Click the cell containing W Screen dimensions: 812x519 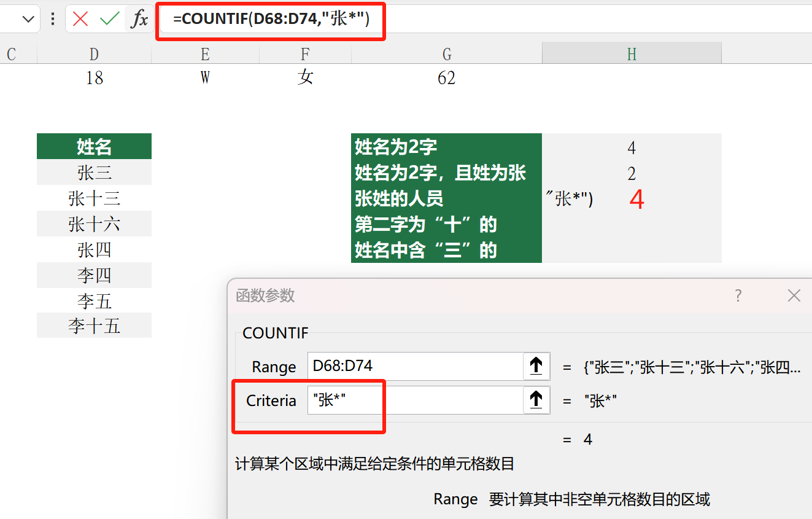(x=205, y=78)
